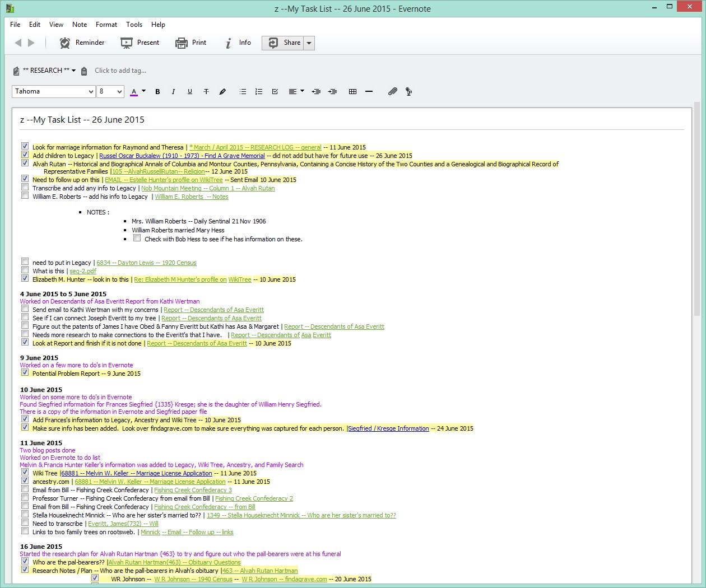
Task: Toggle Strikethrough formatting
Action: pyautogui.click(x=206, y=92)
